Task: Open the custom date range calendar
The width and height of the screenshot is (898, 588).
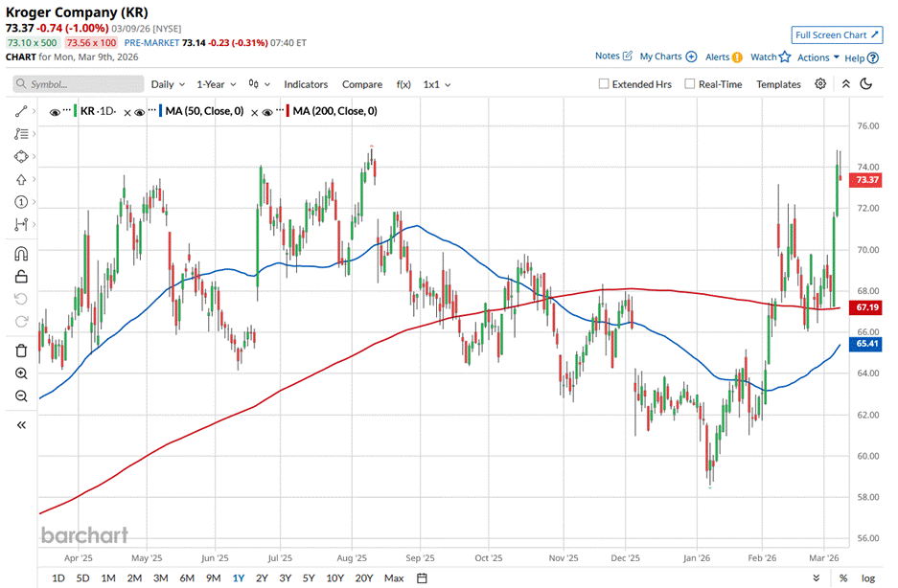Action: pyautogui.click(x=422, y=578)
